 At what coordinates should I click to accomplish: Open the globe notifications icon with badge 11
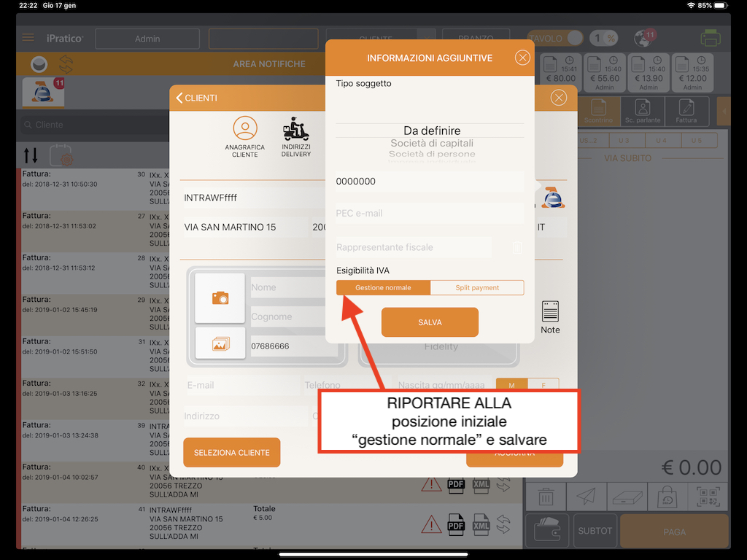(x=644, y=38)
